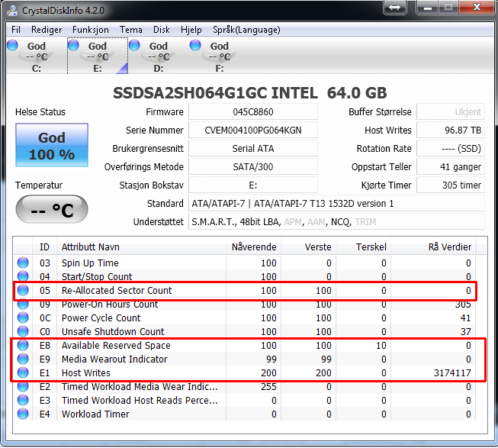
Task: Click the status orb in Host Writes row
Action: 23,372
